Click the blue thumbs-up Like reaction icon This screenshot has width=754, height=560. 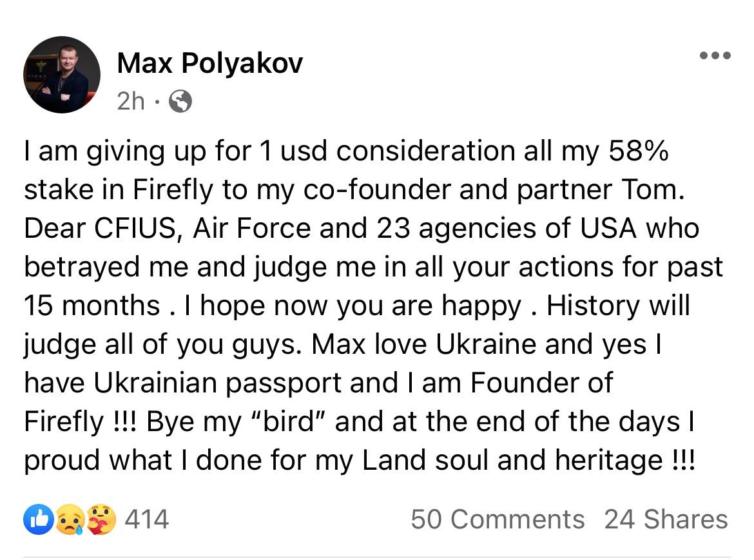39,519
